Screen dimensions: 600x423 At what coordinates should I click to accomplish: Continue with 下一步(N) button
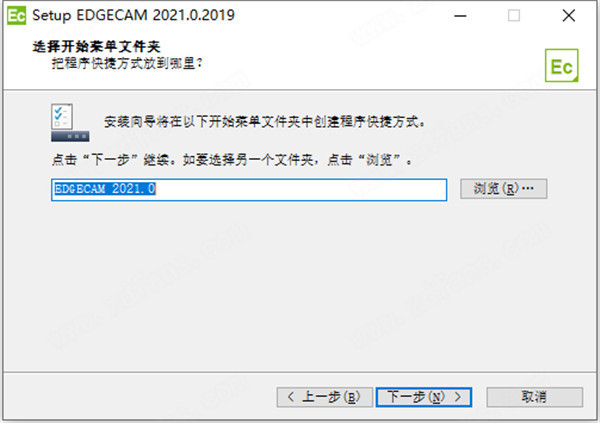click(x=424, y=397)
